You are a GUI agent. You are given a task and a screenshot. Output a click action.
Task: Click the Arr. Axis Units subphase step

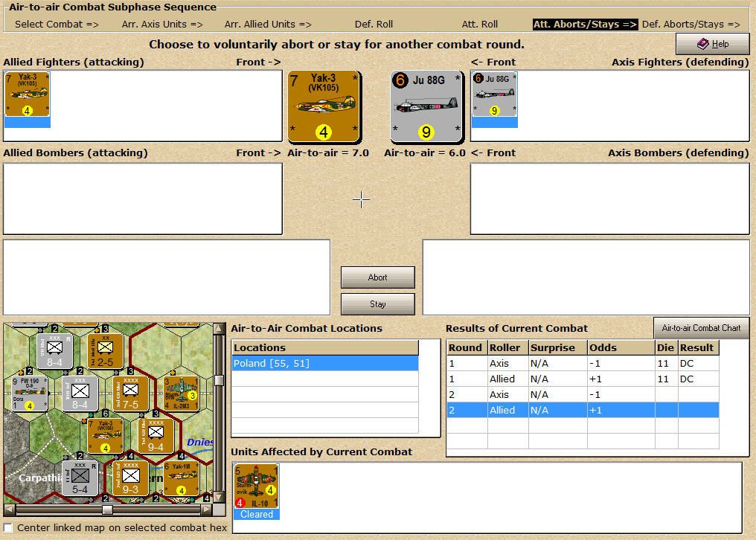162,24
